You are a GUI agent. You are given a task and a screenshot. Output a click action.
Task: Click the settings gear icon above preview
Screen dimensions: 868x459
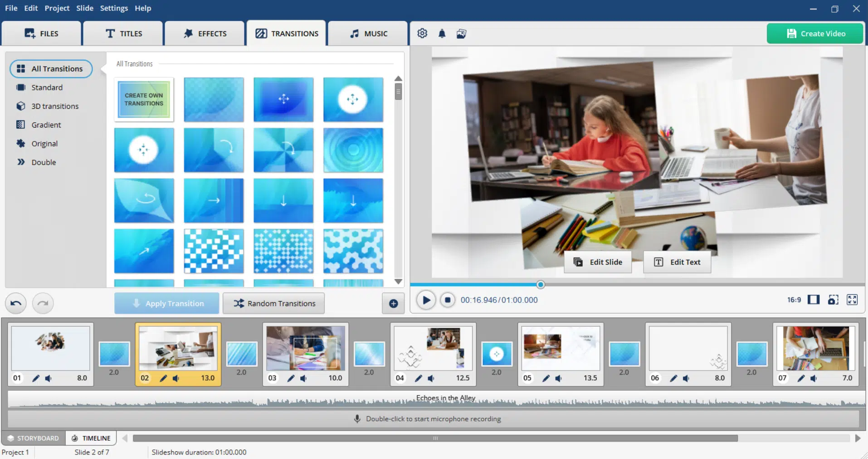tap(422, 34)
